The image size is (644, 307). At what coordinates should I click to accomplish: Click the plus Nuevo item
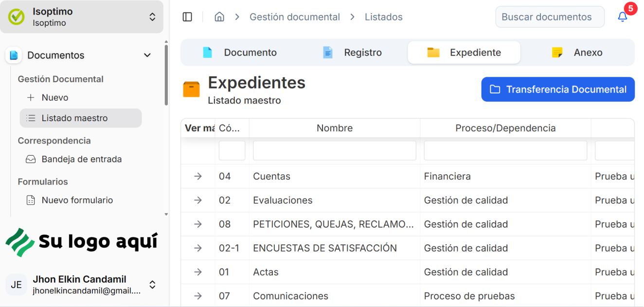[x=54, y=97]
